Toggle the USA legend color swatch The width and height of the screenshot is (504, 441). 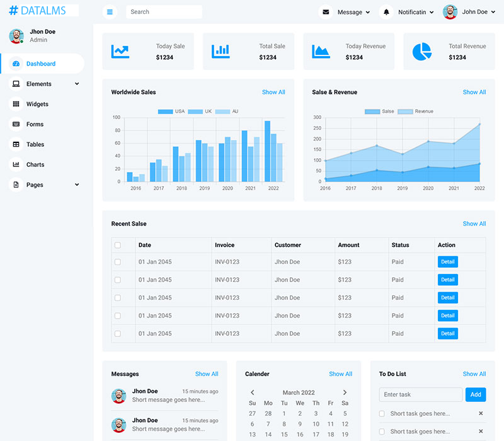click(x=165, y=112)
